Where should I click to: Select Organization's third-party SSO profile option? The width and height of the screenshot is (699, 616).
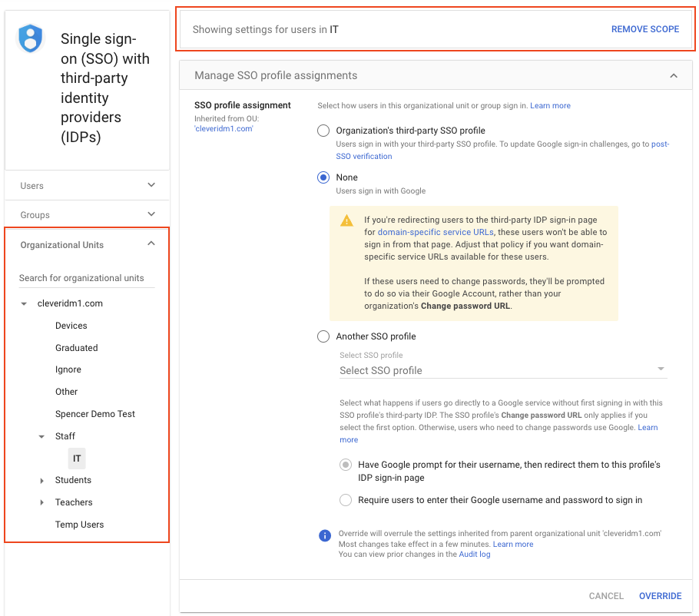(x=323, y=131)
